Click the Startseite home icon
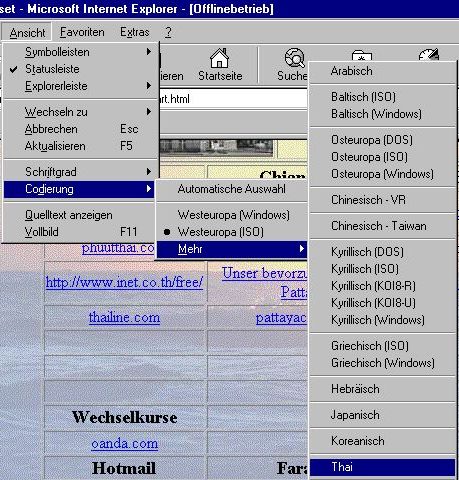This screenshot has width=459, height=480. pos(220,59)
